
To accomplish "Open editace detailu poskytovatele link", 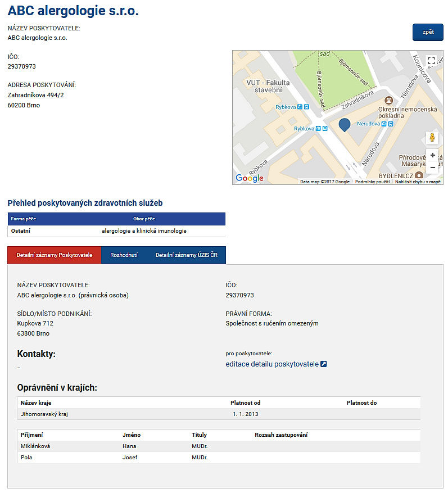I will point(272,364).
